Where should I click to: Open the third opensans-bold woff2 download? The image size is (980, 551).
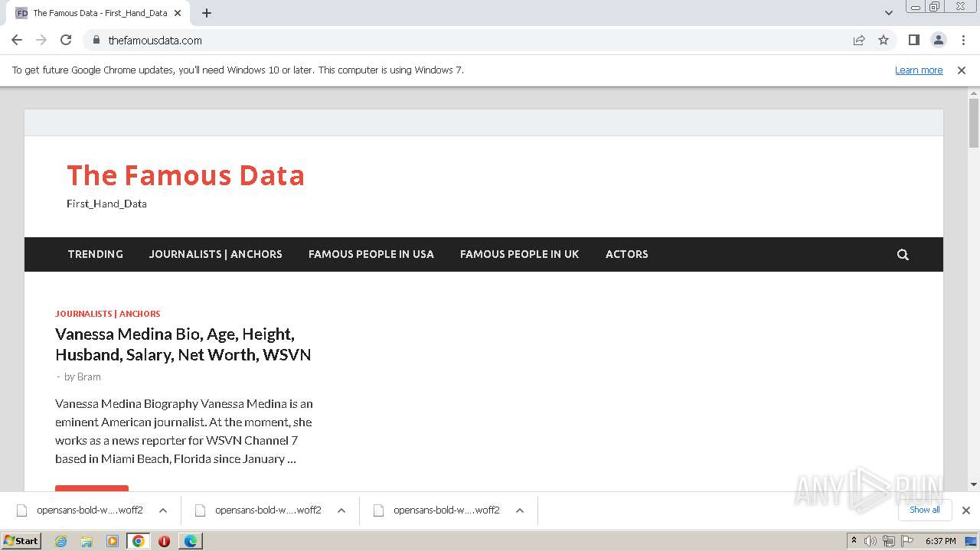[446, 510]
